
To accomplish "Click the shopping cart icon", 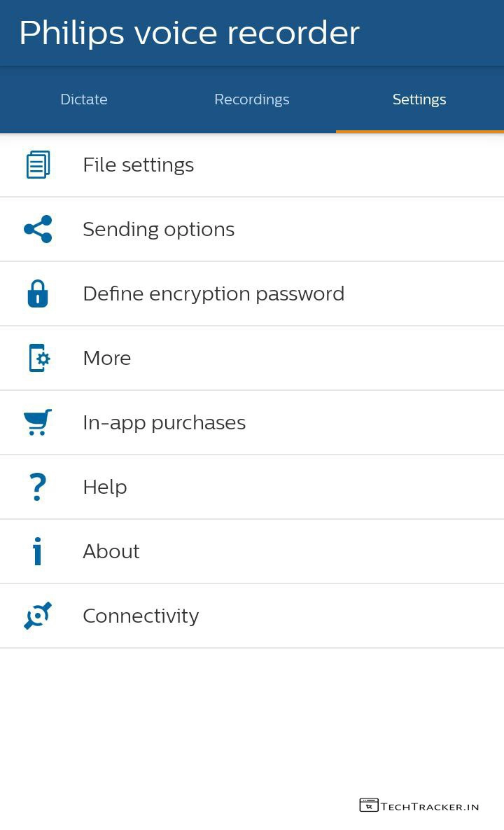I will (38, 422).
